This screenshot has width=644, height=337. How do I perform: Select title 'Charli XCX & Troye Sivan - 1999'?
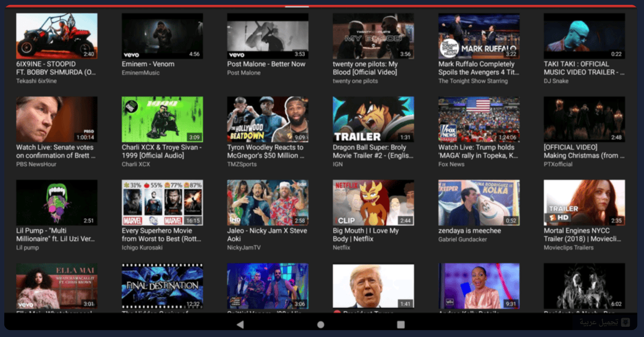coord(162,151)
